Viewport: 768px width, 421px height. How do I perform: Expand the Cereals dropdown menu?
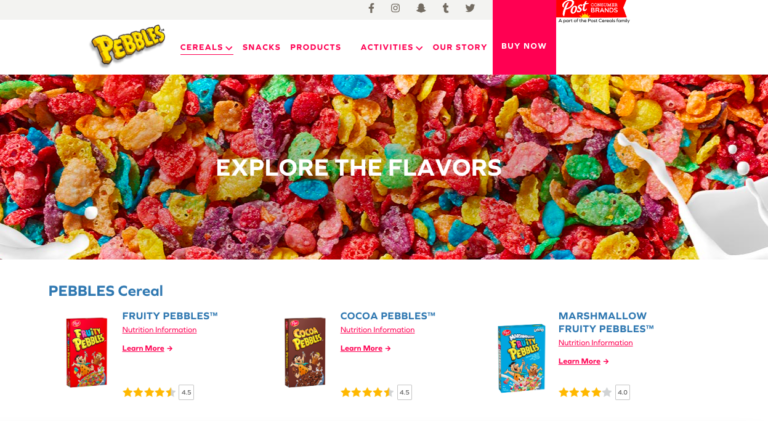(x=206, y=47)
